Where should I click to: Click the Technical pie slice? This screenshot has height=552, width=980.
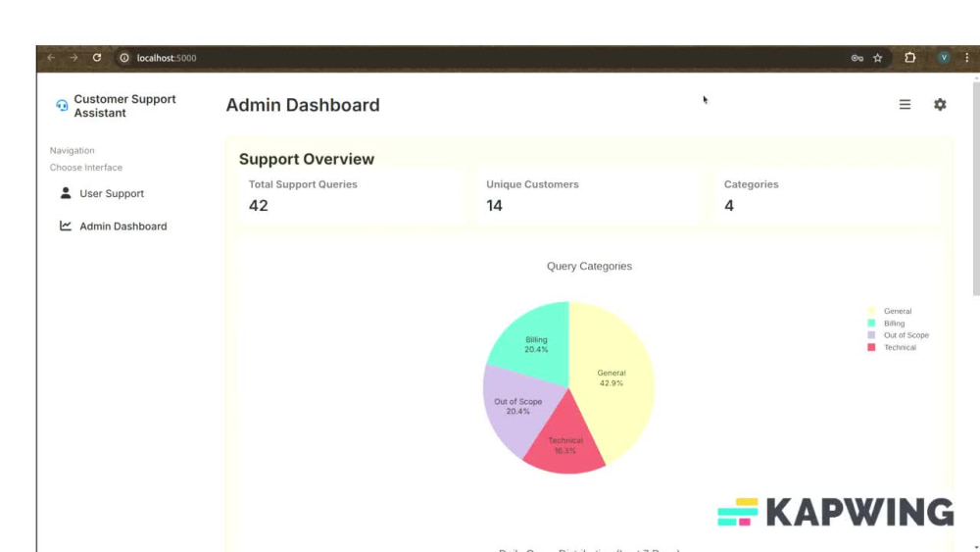[563, 444]
